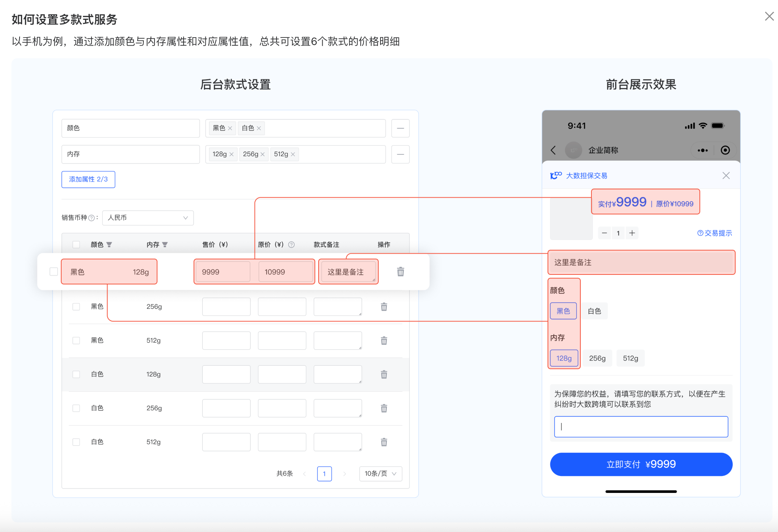The image size is (778, 532).
Task: Click minus button beside 颜色 attribute row
Action: point(400,128)
